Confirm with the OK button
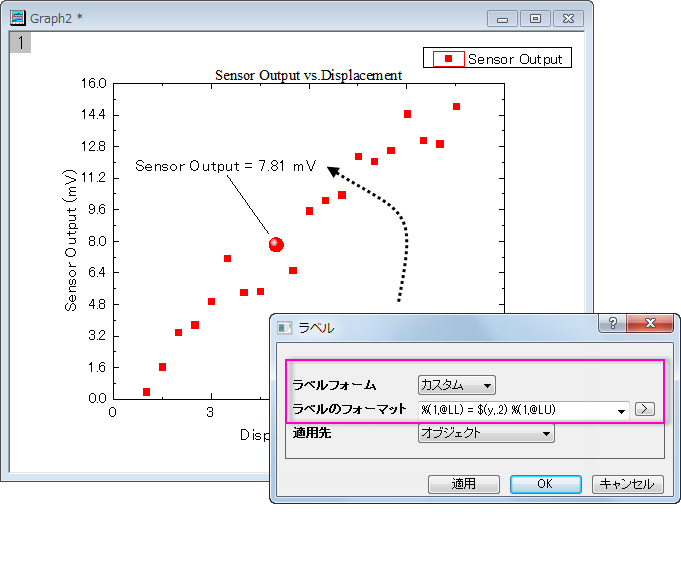Screen dimensions: 681x569 tap(545, 484)
